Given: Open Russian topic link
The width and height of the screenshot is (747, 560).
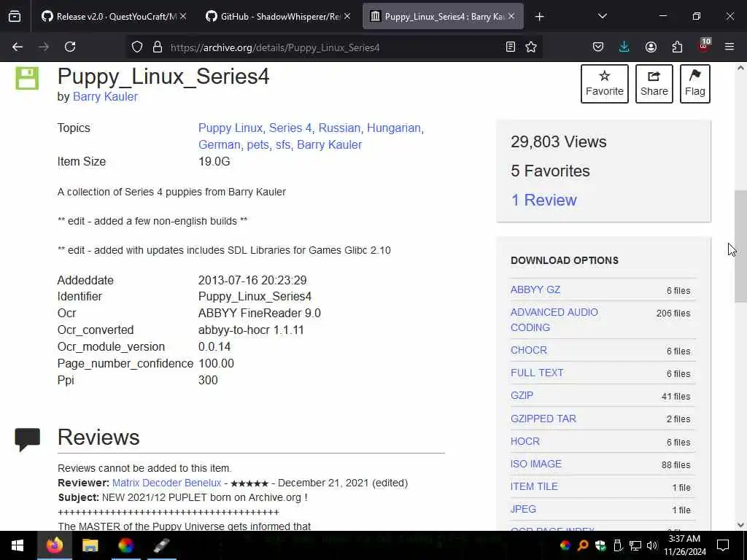Looking at the screenshot, I should coord(339,128).
